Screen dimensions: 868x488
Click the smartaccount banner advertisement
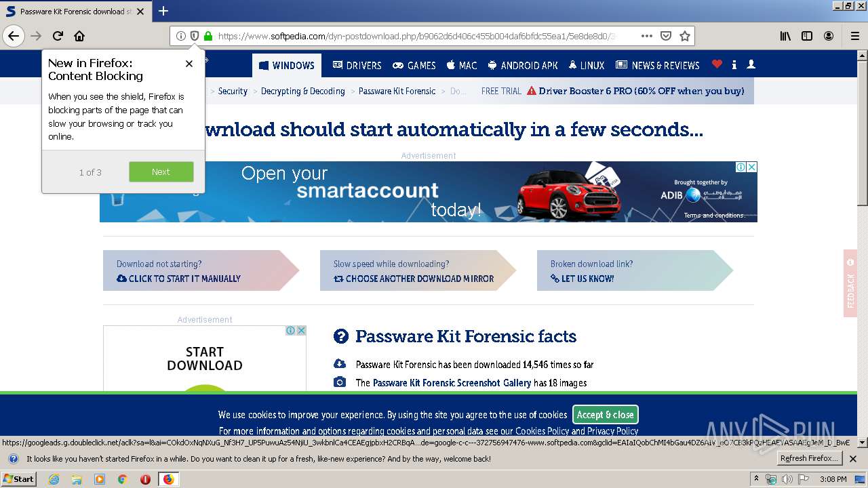coord(429,192)
